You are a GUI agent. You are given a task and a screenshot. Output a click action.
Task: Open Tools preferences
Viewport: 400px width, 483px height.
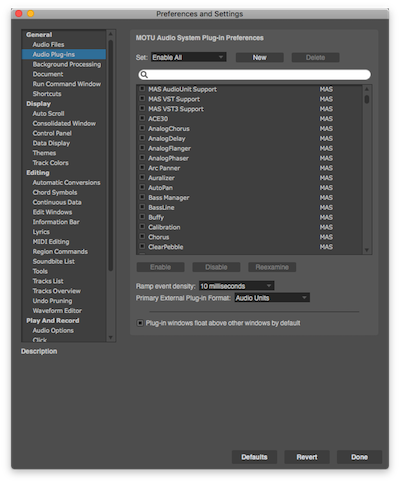click(x=40, y=271)
